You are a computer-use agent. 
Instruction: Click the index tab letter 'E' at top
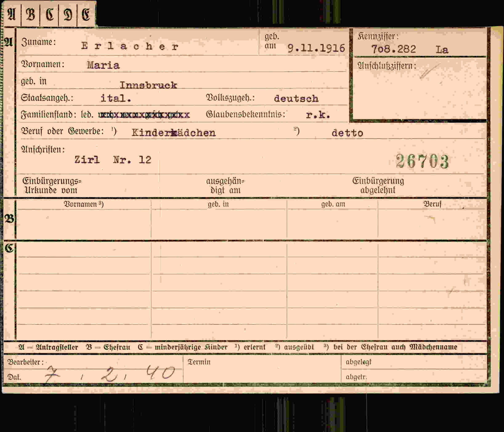(86, 15)
